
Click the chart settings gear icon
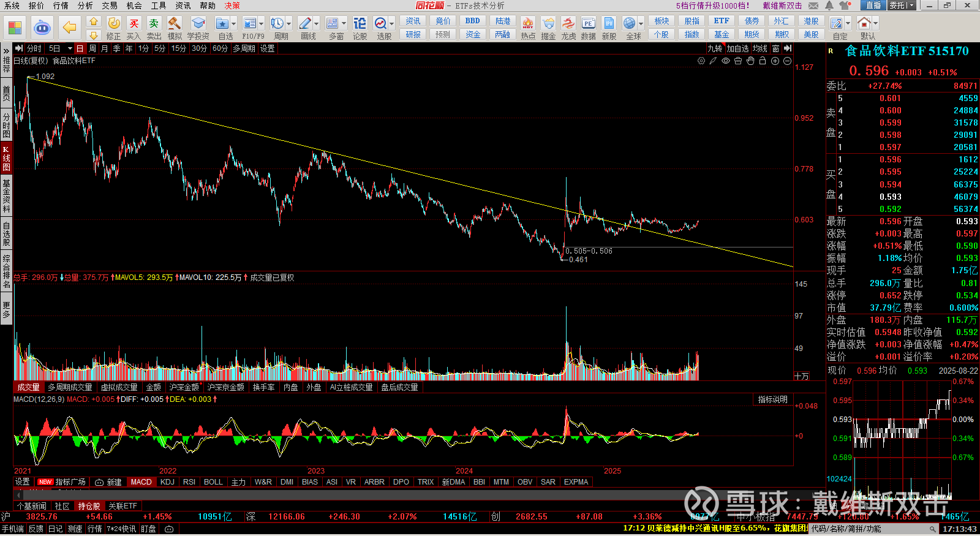[x=701, y=61]
